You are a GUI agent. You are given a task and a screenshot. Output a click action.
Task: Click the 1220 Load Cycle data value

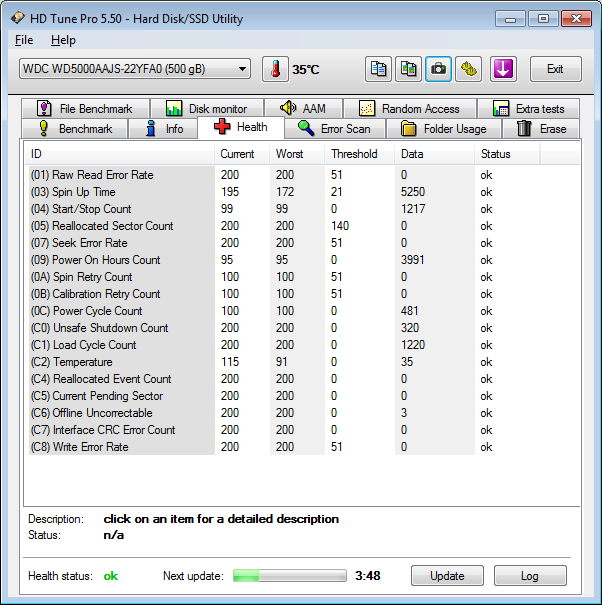point(413,345)
